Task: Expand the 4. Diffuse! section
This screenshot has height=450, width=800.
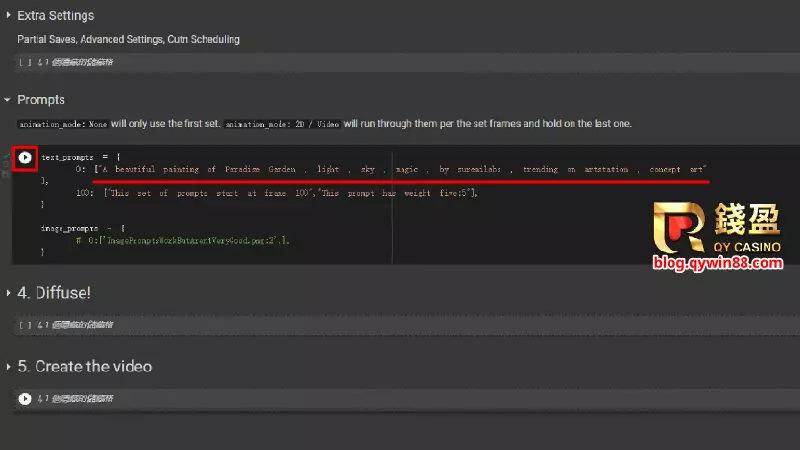Action: [8, 293]
